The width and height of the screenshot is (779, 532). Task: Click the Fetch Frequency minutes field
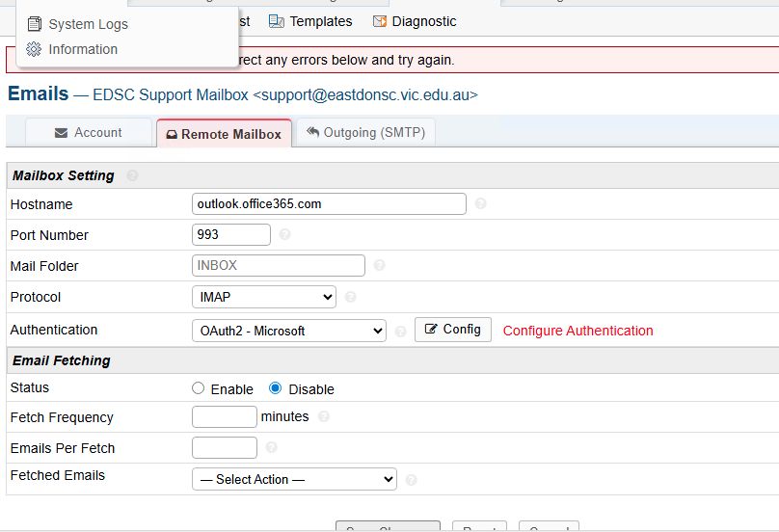coord(225,416)
